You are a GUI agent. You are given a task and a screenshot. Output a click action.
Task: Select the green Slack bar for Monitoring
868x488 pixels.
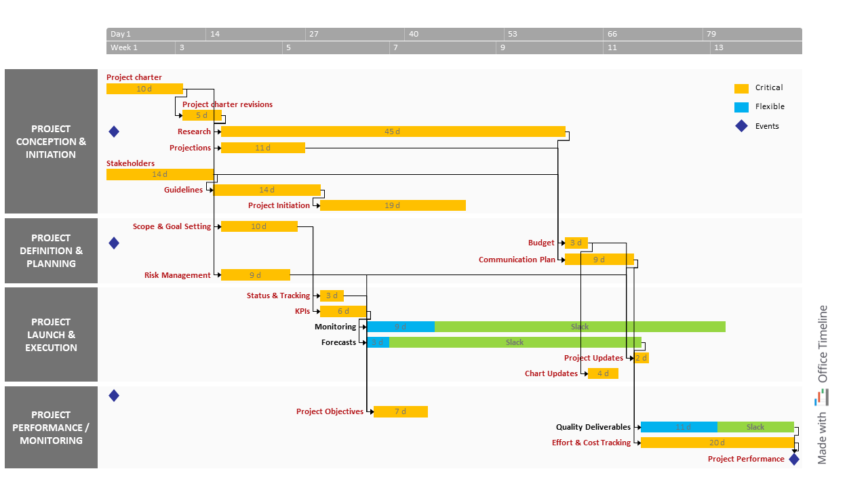click(x=580, y=327)
